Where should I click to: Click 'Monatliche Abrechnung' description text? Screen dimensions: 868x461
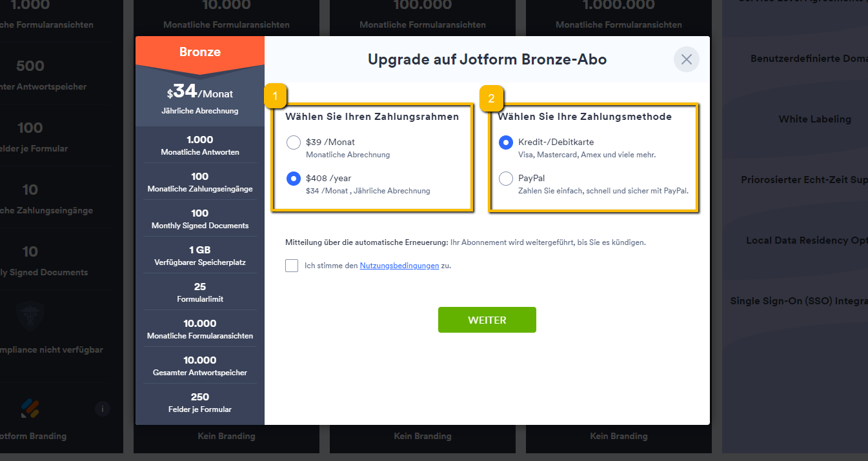348,155
